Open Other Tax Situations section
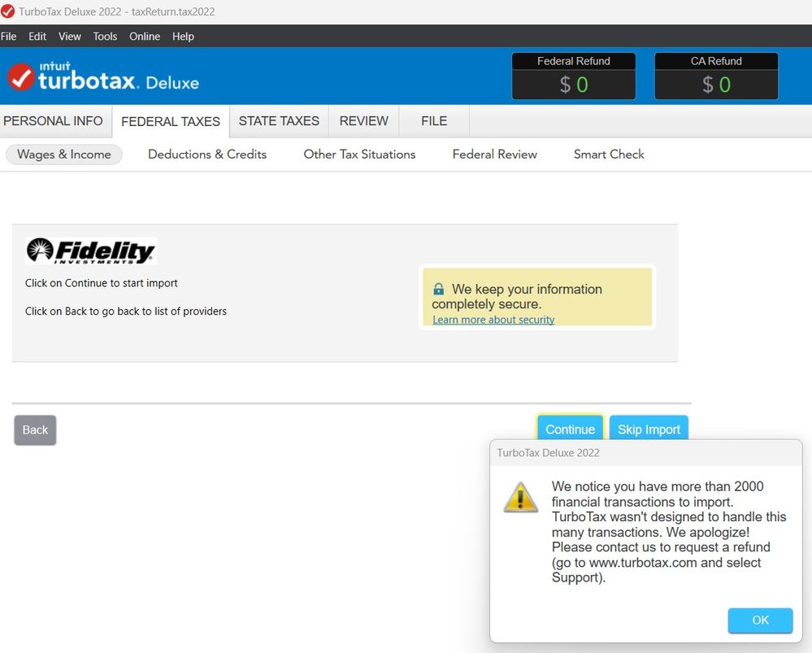 pyautogui.click(x=359, y=155)
